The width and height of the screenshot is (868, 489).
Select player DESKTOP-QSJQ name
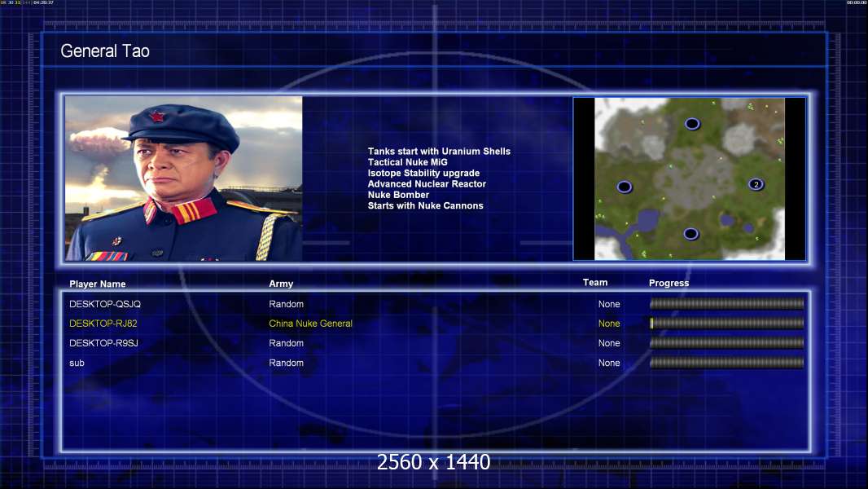[104, 304]
